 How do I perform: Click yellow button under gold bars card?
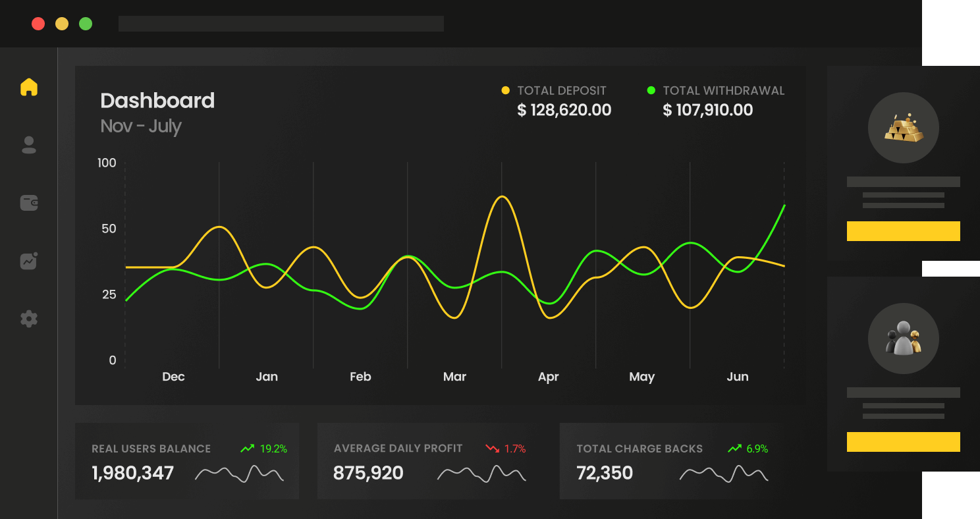(904, 231)
